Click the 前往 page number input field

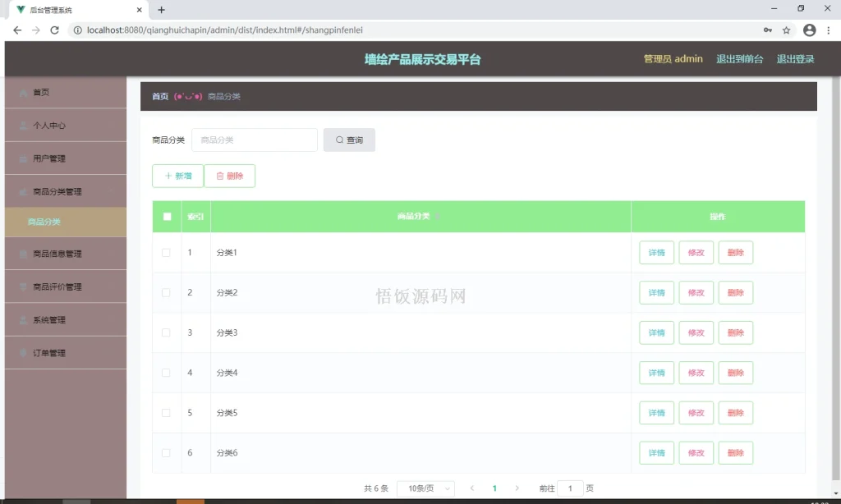(570, 487)
